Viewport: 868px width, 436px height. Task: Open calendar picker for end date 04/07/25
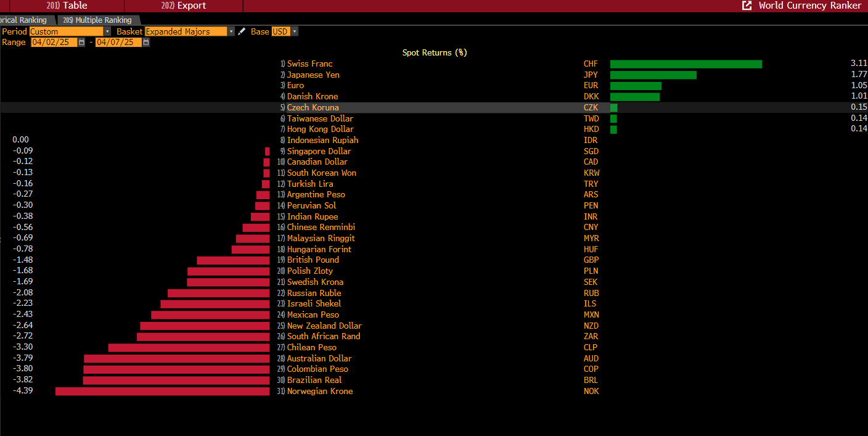pos(146,43)
